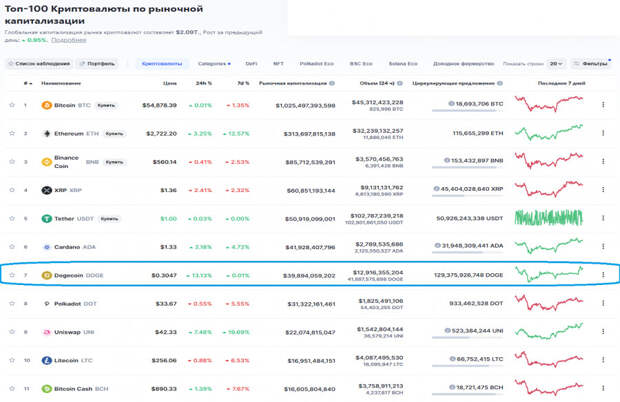The height and width of the screenshot is (402, 620).
Task: Click Bitcoin price $54,878.39
Action: click(159, 106)
